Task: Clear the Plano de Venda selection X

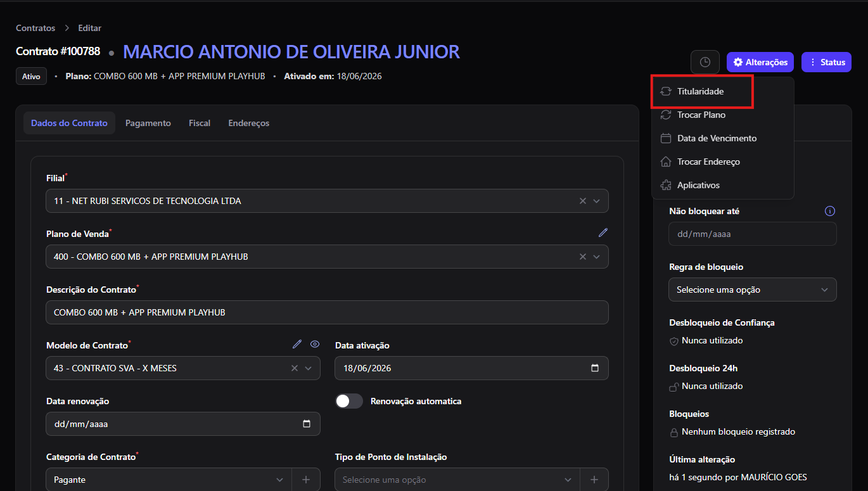Action: click(x=583, y=257)
